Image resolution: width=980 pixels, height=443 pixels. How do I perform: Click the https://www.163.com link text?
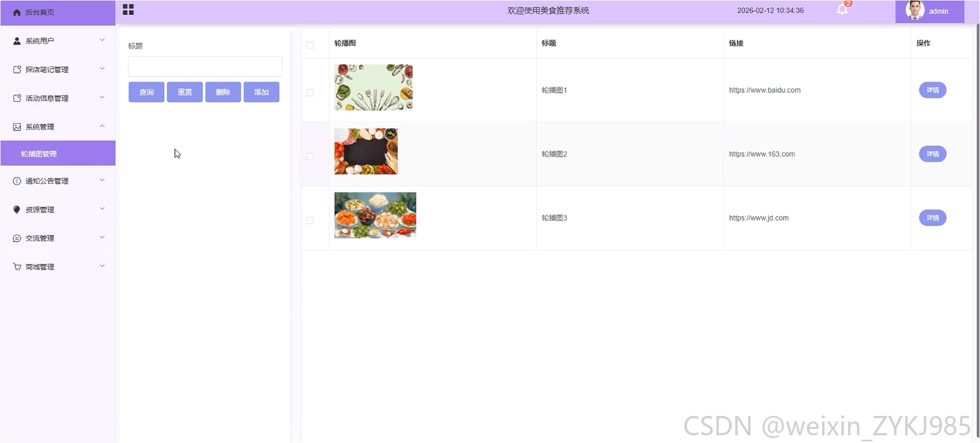point(762,154)
